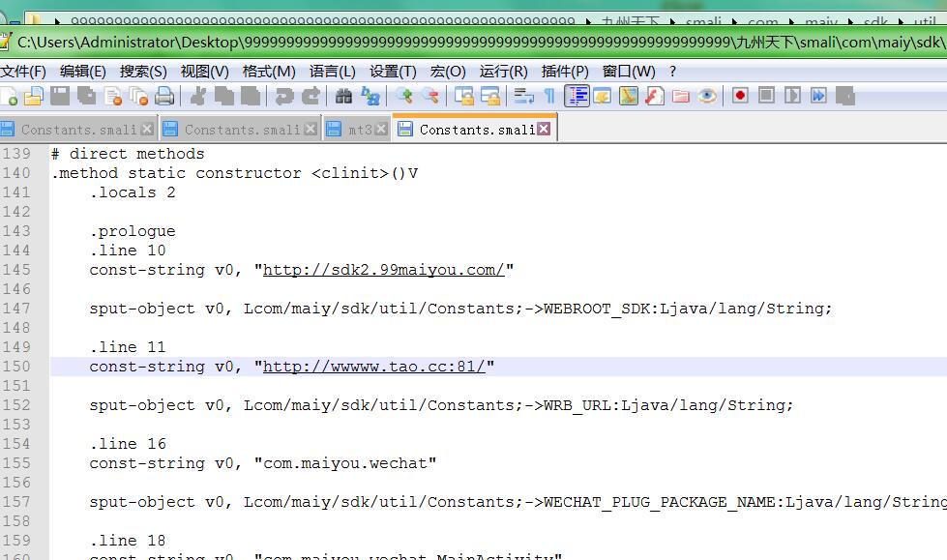
Task: Click the Replace toolbar icon
Action: coord(370,96)
